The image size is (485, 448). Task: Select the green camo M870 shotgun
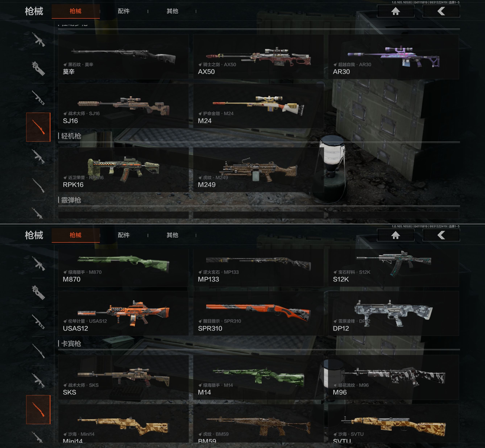[123, 268]
